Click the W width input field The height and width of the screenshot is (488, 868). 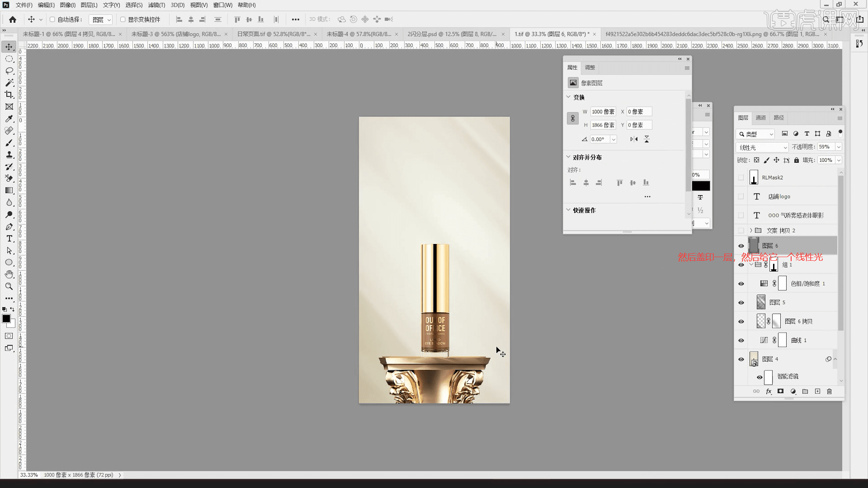[603, 112]
